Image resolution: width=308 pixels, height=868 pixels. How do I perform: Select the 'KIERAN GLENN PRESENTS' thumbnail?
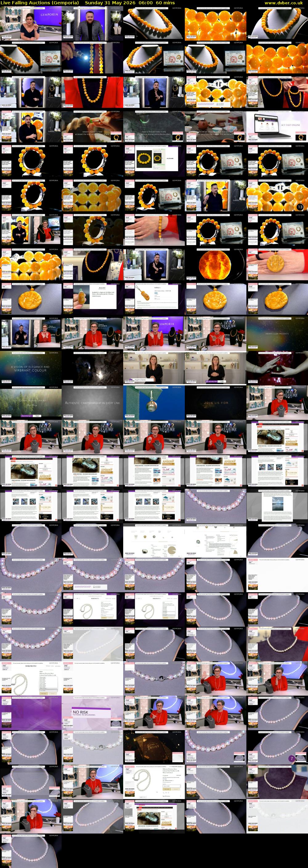pos(277,334)
